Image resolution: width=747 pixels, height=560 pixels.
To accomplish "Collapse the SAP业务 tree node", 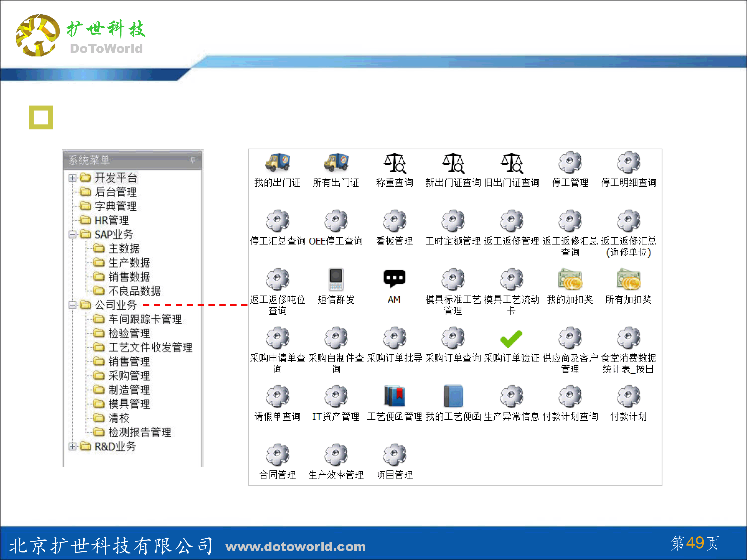I will click(x=72, y=235).
